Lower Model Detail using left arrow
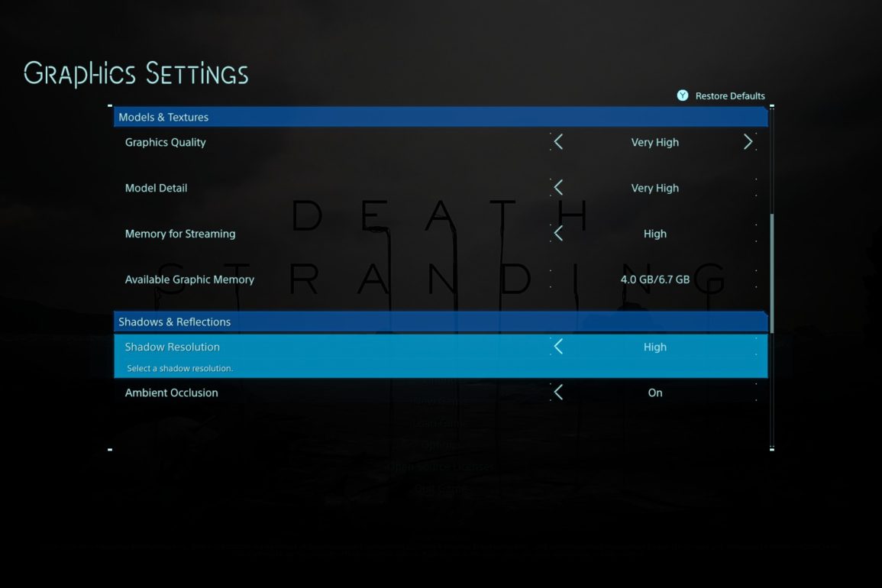 pyautogui.click(x=558, y=187)
